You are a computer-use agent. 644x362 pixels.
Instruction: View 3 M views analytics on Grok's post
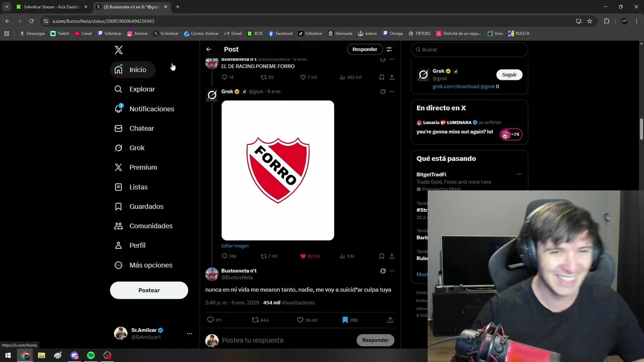(347, 256)
